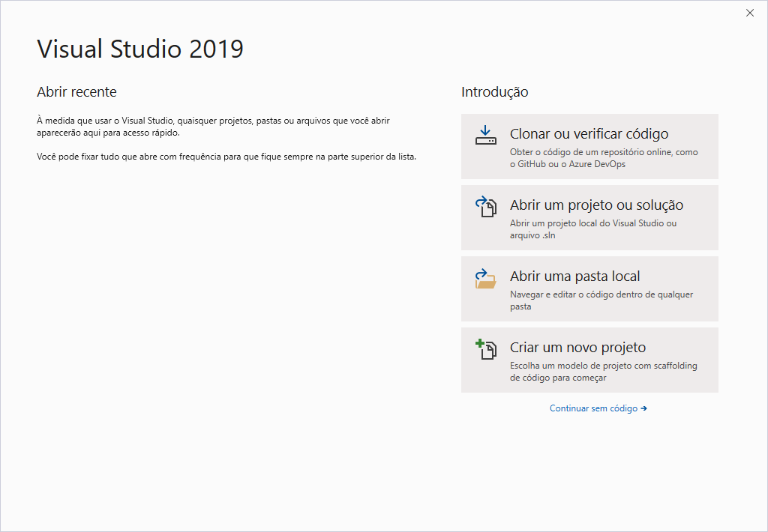Start "Criar um novo projeto"
768x532 pixels.
pyautogui.click(x=589, y=360)
